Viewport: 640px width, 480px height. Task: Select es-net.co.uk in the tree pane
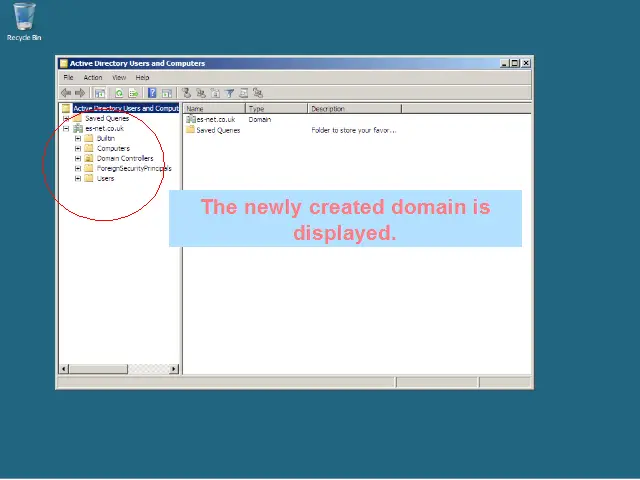coord(104,129)
